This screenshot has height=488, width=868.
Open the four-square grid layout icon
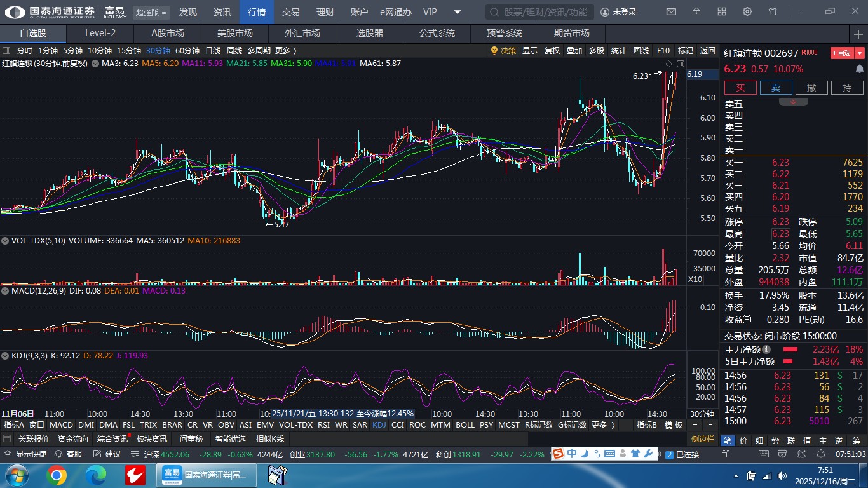coord(722,12)
